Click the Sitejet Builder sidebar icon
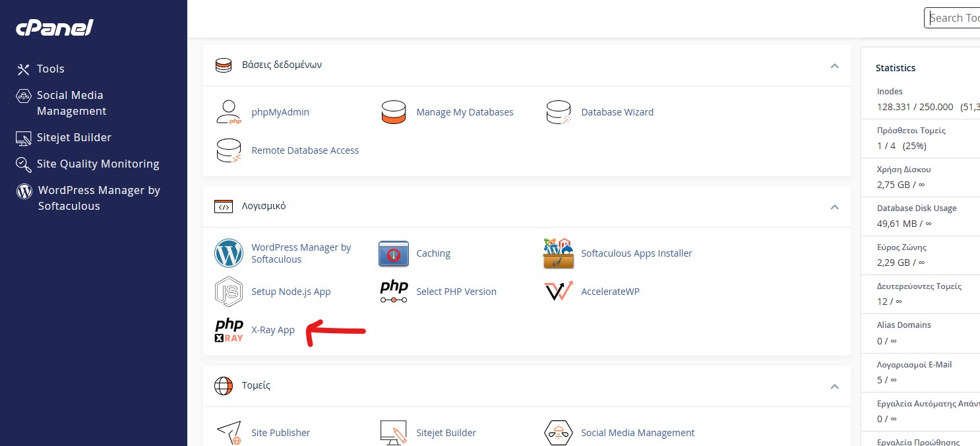Image resolution: width=980 pixels, height=446 pixels. (24, 138)
